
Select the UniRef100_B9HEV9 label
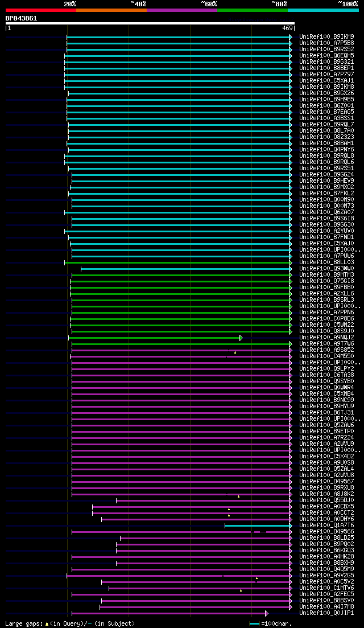point(326,181)
